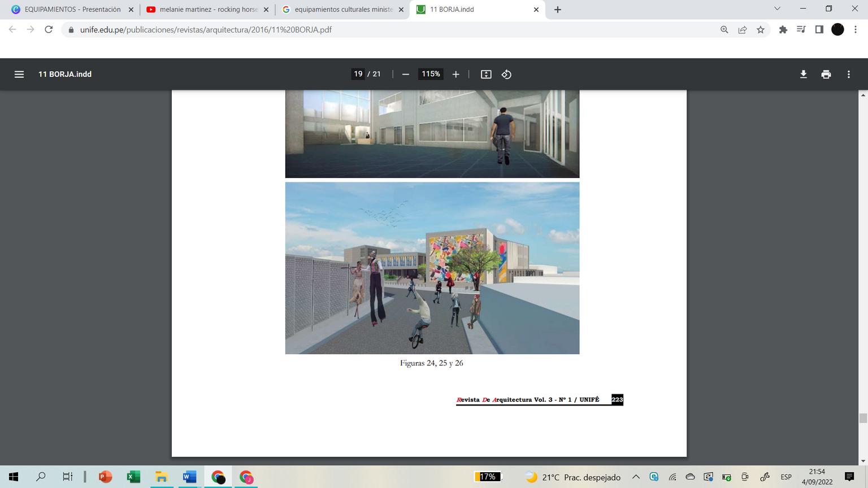The height and width of the screenshot is (488, 868).
Task: Close the equipamientos culturales Google tab
Action: [x=401, y=10]
